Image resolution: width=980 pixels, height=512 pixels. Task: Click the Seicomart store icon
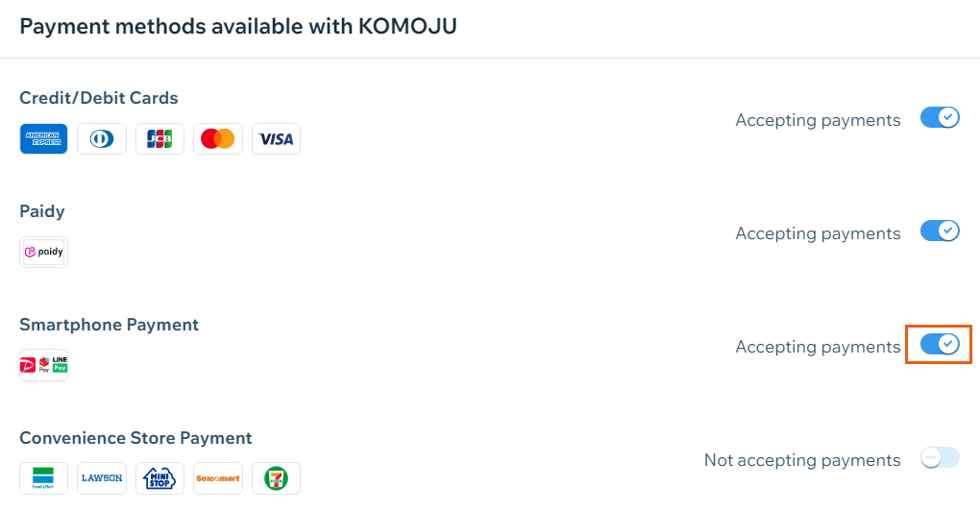click(x=218, y=478)
